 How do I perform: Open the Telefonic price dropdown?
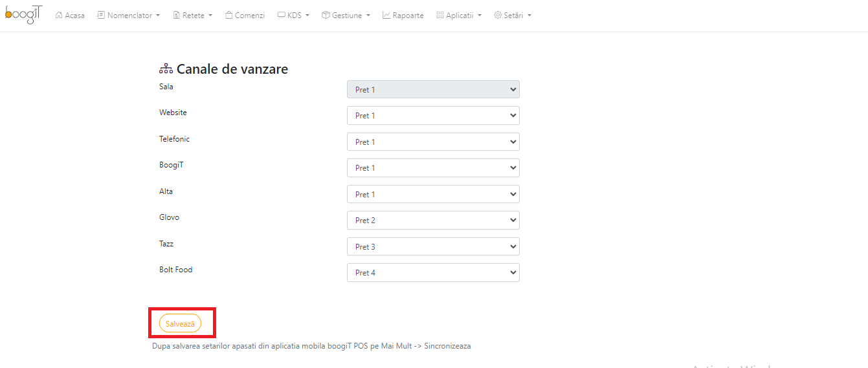tap(433, 142)
